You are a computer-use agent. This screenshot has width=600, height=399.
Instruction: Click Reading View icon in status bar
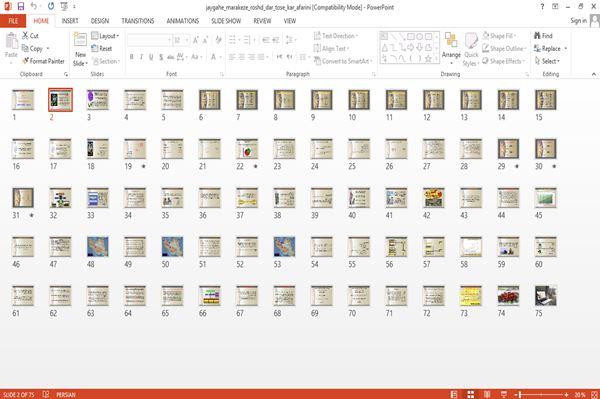pos(487,394)
